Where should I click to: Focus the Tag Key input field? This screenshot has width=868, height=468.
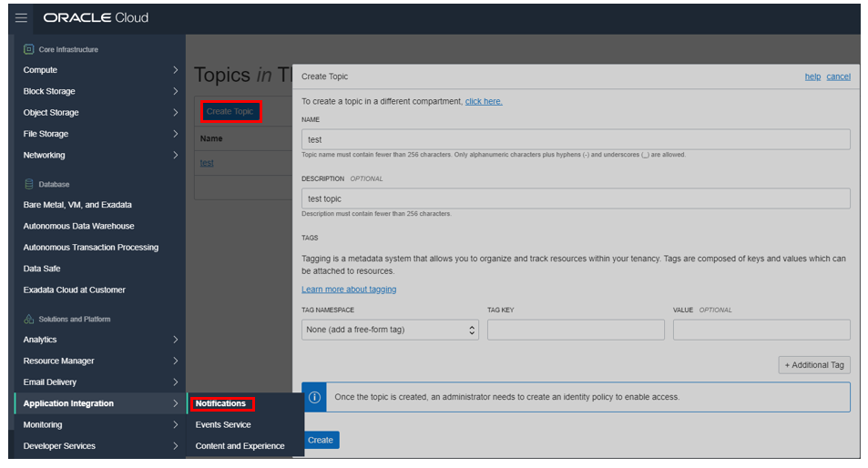point(576,330)
